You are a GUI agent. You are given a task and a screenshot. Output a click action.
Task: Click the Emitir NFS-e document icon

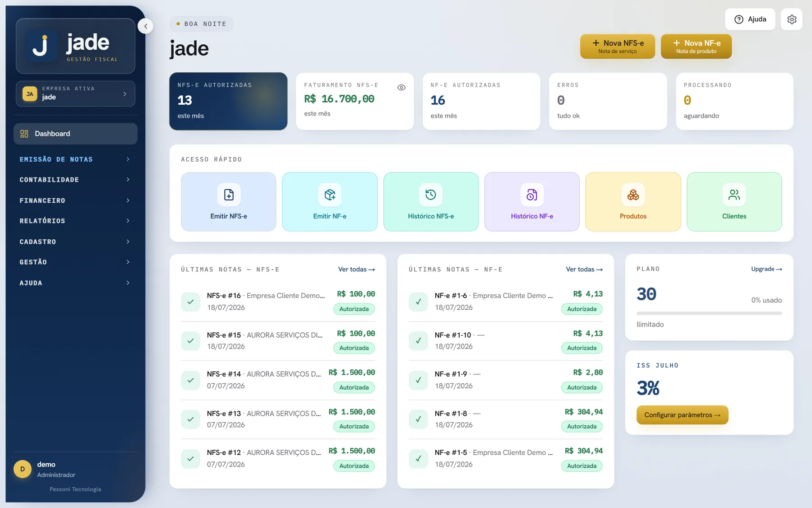(x=229, y=195)
